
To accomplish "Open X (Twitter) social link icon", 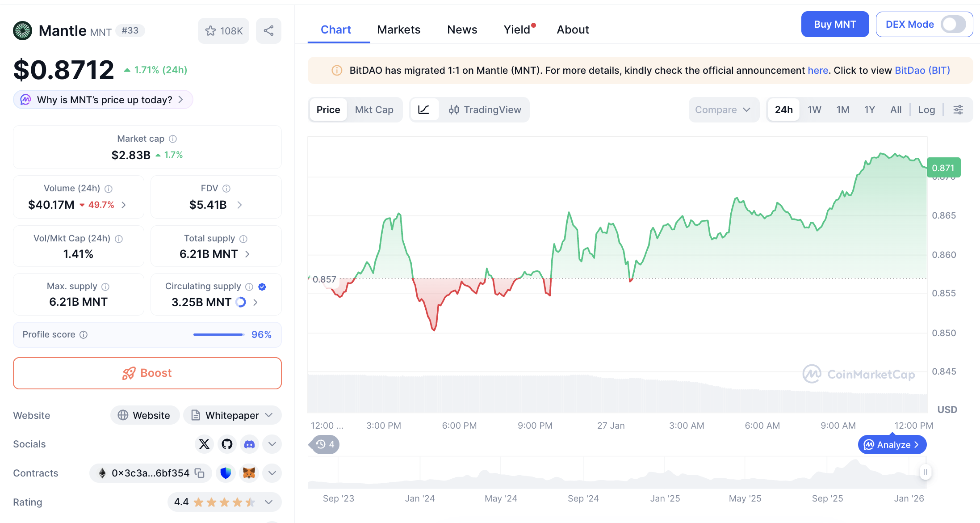I will click(204, 444).
